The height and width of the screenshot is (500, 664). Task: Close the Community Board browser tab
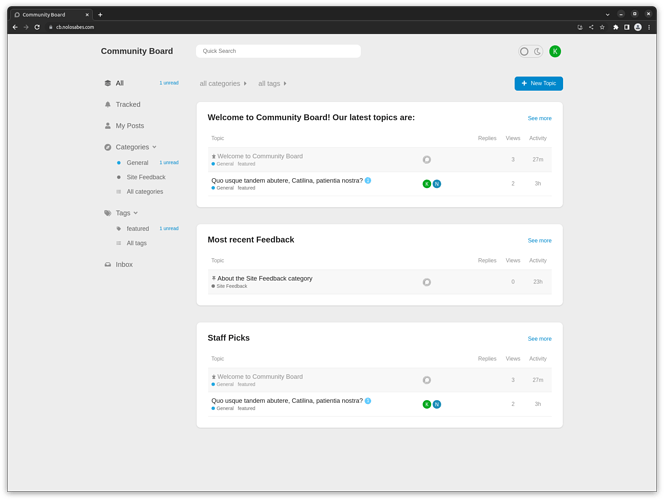pyautogui.click(x=87, y=15)
